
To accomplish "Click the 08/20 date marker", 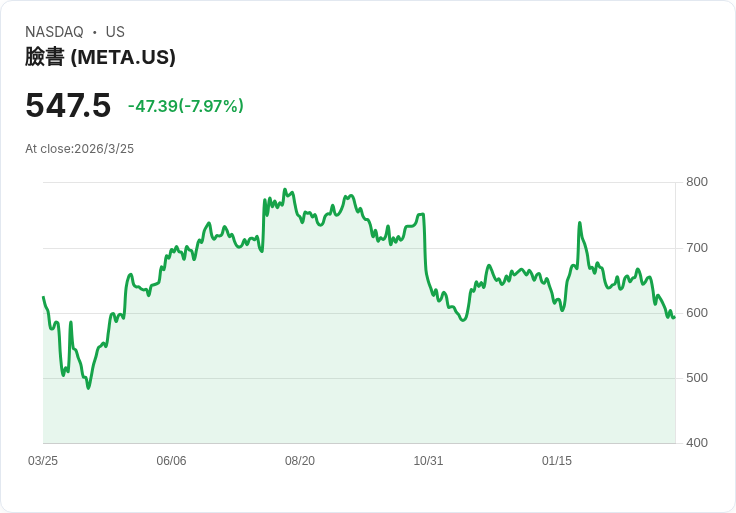I will 300,461.
